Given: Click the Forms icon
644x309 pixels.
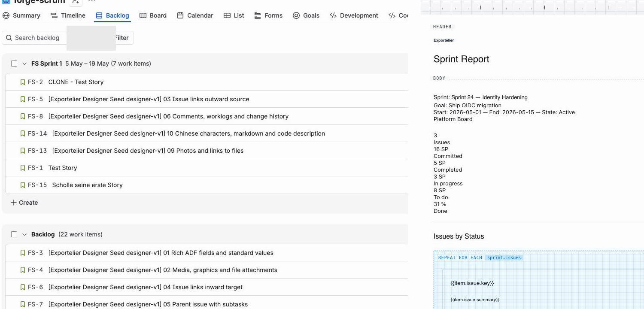Looking at the screenshot, I should pos(258,15).
